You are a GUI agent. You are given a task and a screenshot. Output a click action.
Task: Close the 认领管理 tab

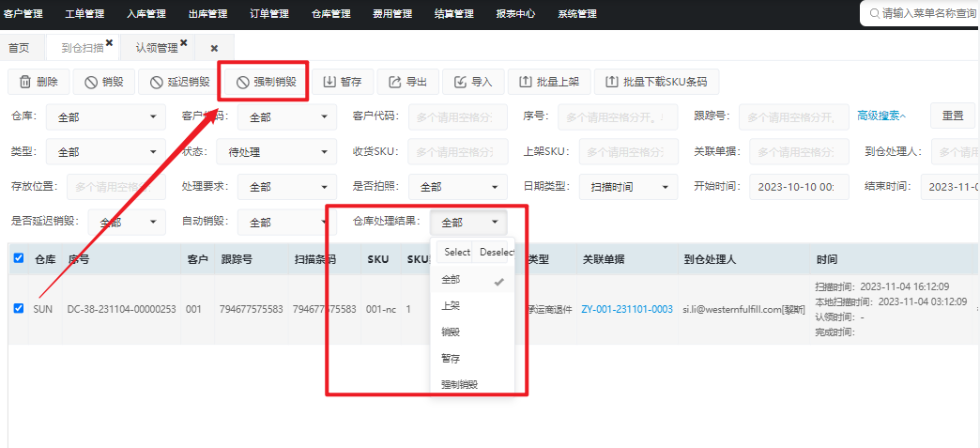[184, 42]
